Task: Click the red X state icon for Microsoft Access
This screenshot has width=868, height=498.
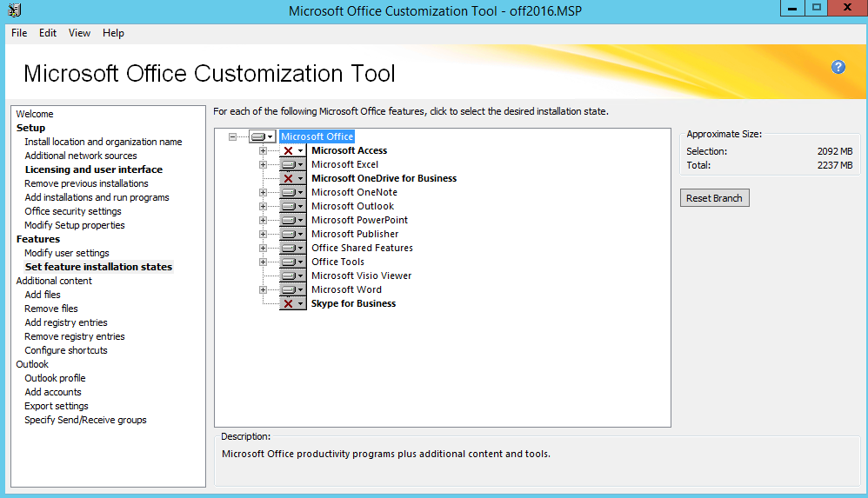Action: coord(288,150)
